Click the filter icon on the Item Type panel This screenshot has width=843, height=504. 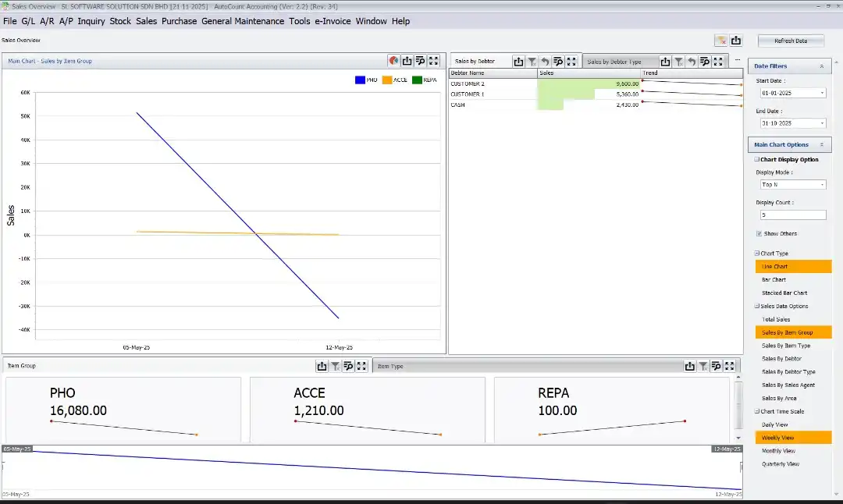[x=703, y=365]
